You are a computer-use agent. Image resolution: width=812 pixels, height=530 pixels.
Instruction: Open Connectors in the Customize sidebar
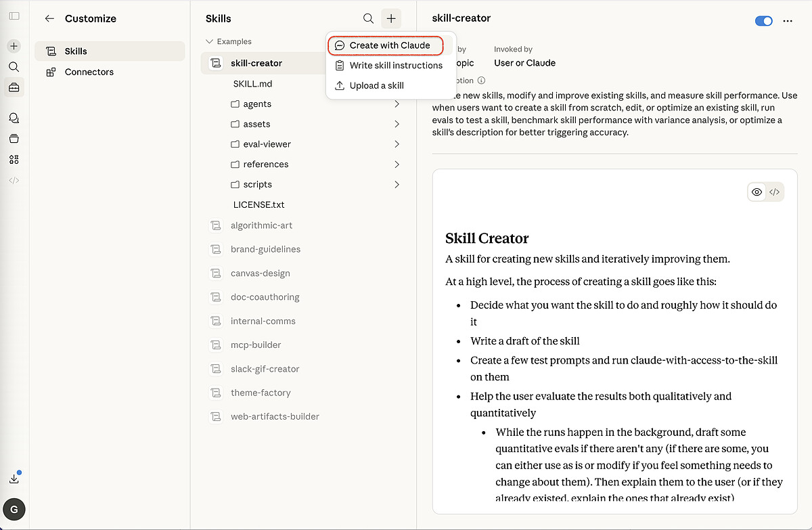click(x=89, y=72)
